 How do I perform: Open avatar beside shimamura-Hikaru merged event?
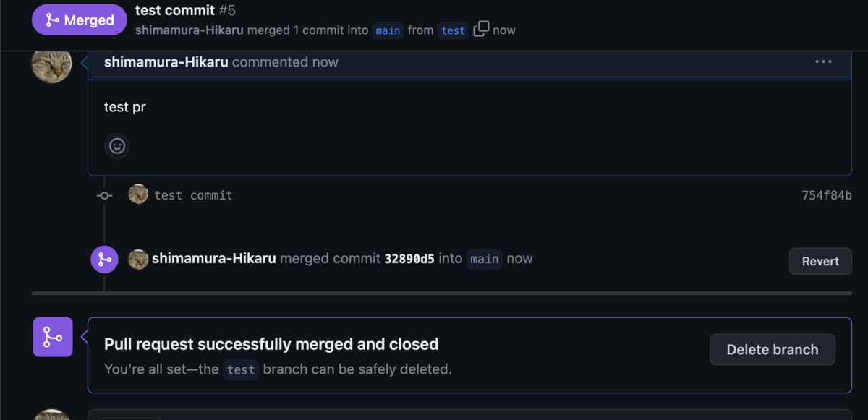coord(138,259)
